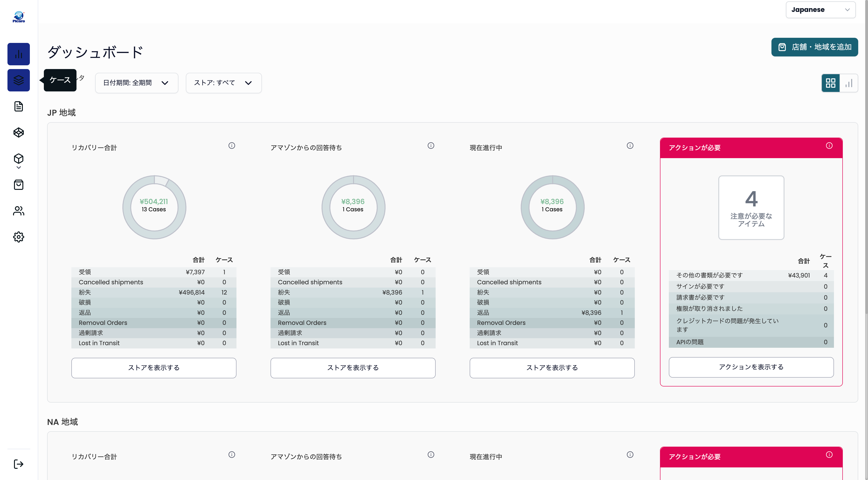868x480 pixels.
Task: Click the APIの問題 row
Action: [x=751, y=342]
